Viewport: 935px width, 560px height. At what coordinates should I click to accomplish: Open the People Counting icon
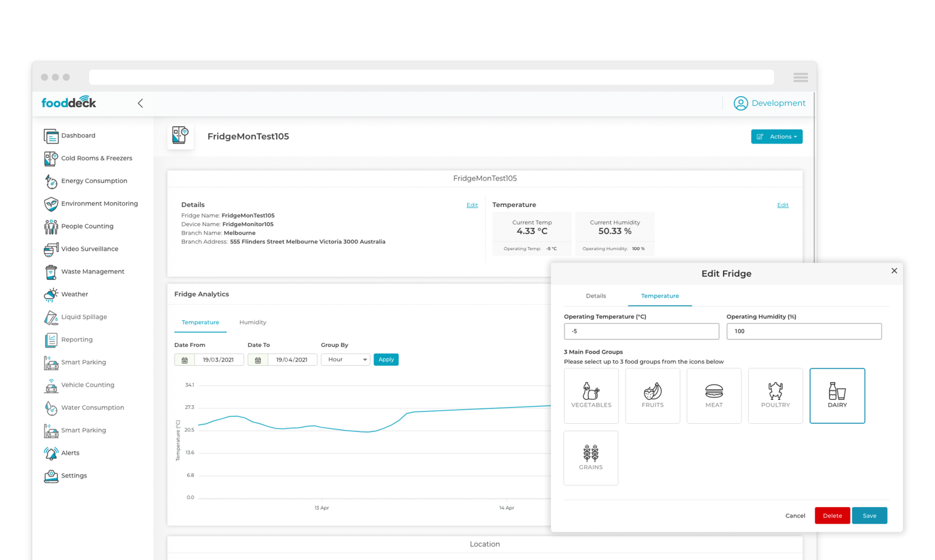(51, 227)
